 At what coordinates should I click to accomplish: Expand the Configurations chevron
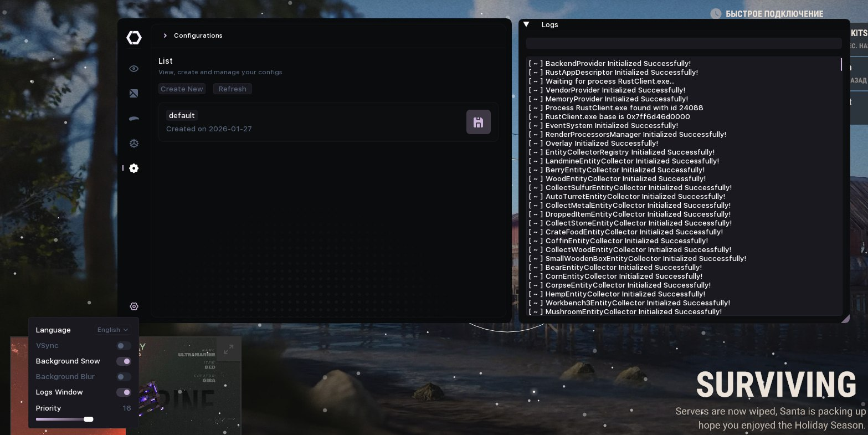(x=165, y=35)
